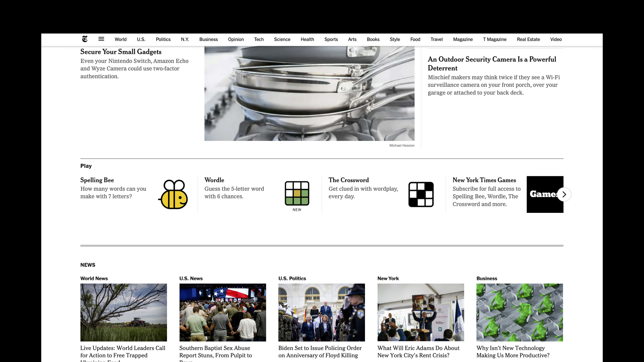
Task: Open Secure Your Small Gadgets article
Action: pyautogui.click(x=121, y=52)
